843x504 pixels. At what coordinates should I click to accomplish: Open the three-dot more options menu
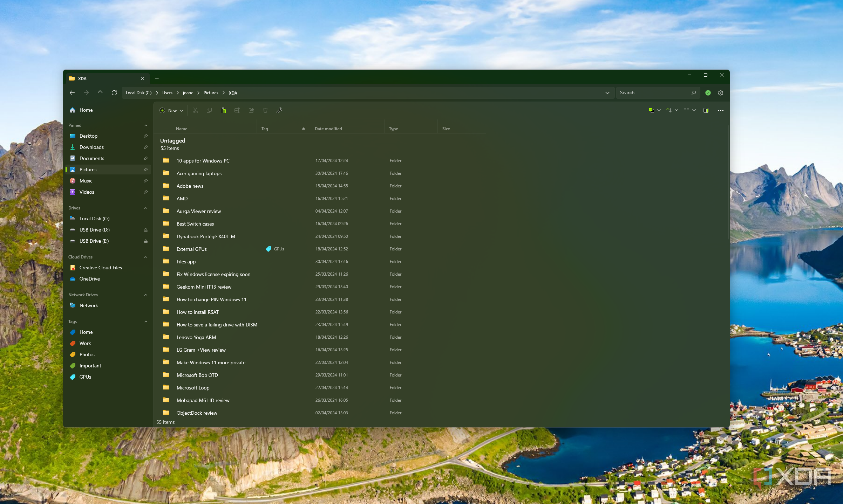[x=721, y=110]
